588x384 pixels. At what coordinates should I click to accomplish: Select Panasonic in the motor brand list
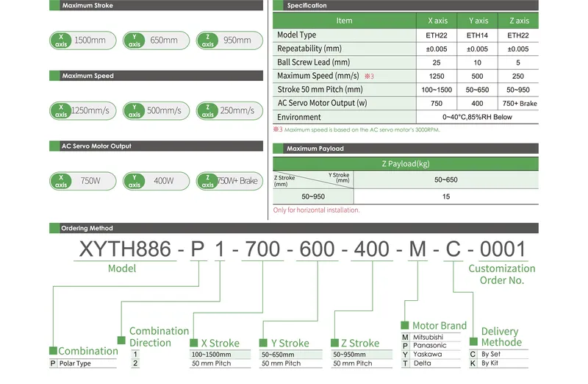click(430, 345)
